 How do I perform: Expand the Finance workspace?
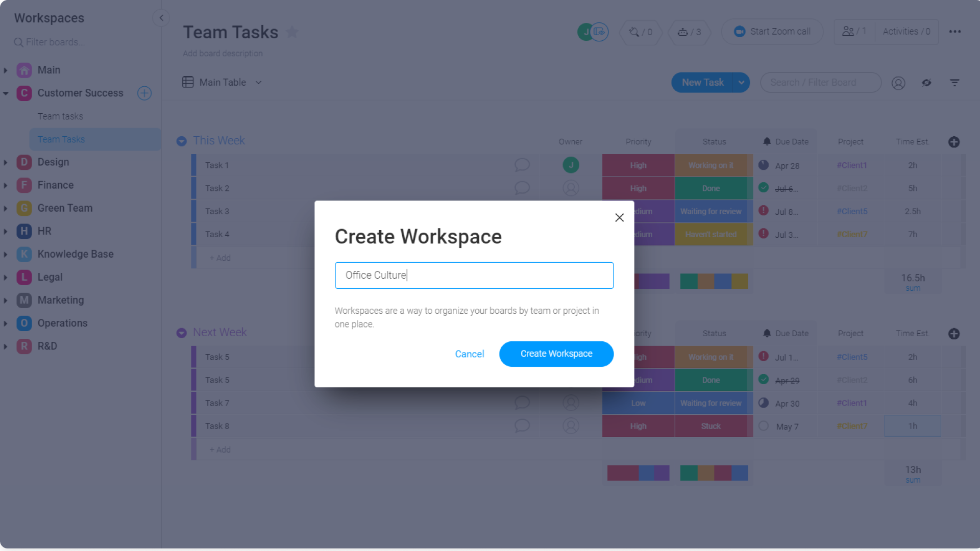point(6,185)
